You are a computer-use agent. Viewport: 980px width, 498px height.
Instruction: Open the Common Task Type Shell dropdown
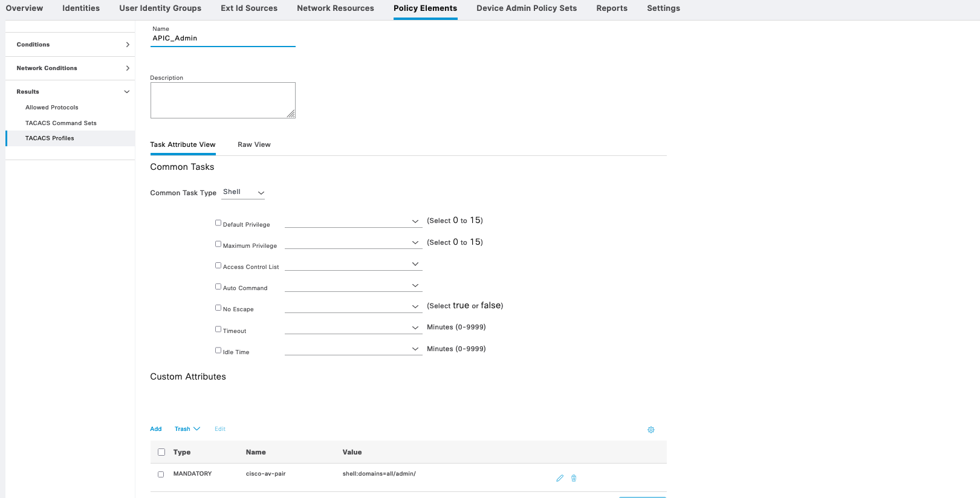pyautogui.click(x=244, y=192)
